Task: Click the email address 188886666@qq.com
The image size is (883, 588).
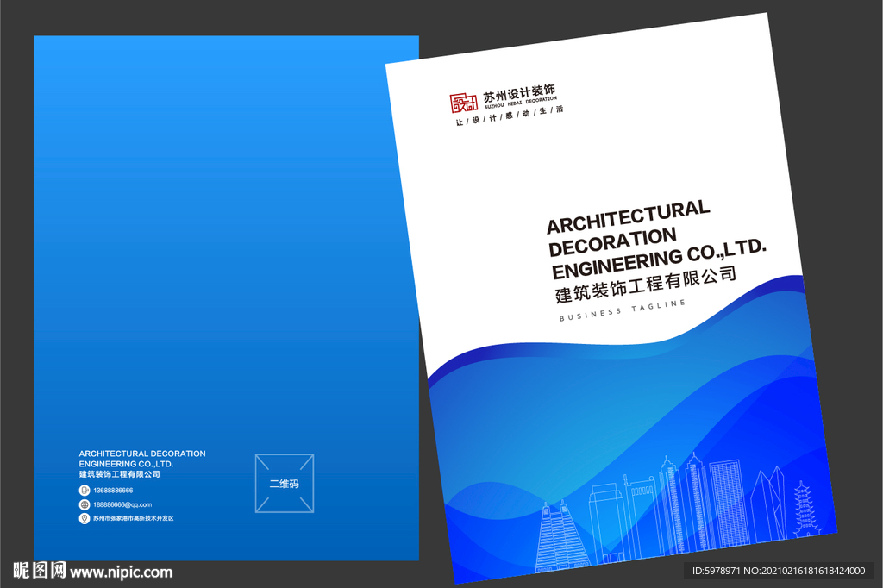Action: pos(123,504)
